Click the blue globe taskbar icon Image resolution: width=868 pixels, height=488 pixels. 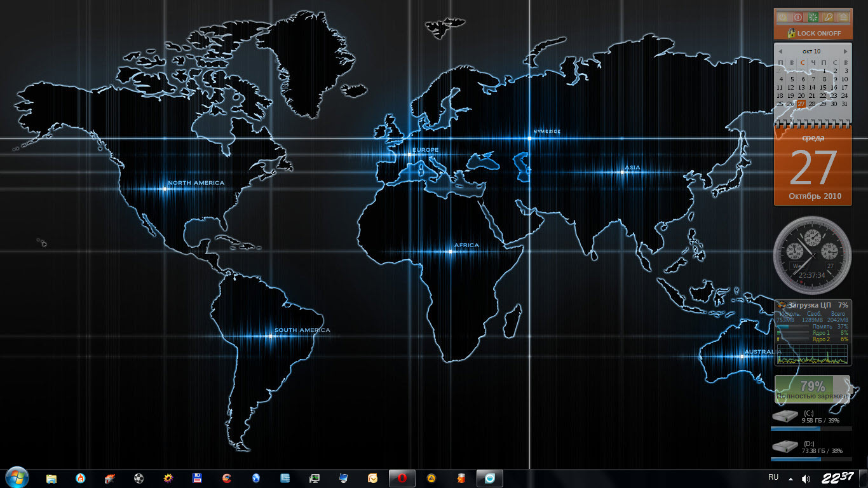[256, 478]
